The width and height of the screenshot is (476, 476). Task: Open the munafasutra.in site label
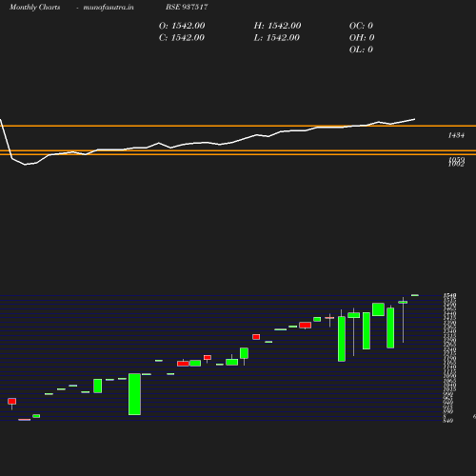(109, 8)
